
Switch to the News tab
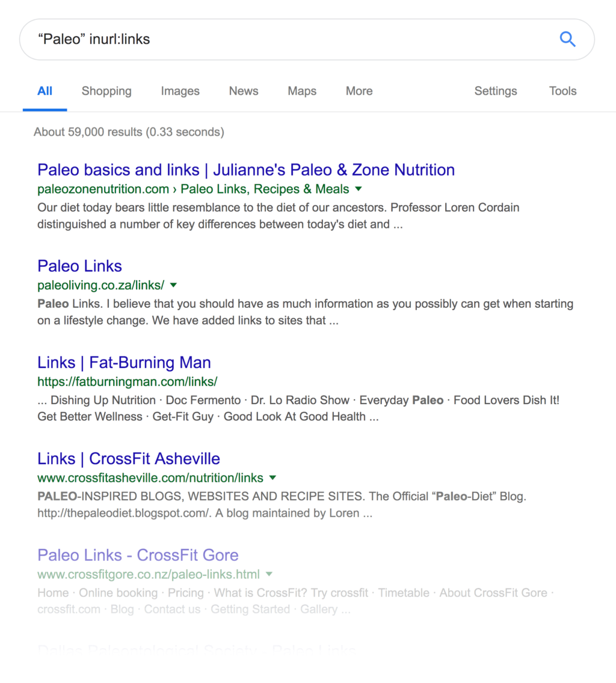(x=243, y=91)
